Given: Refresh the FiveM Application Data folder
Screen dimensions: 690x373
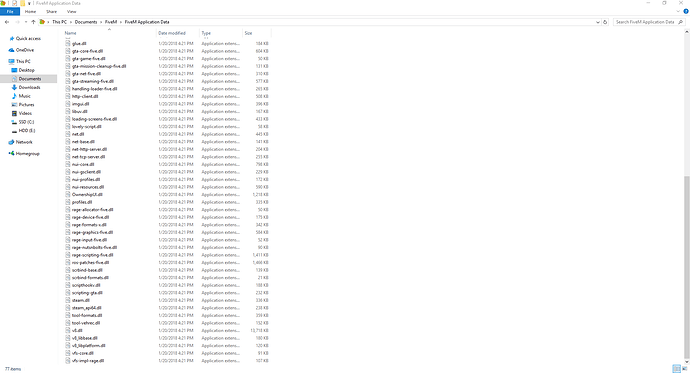Looking at the screenshot, I should coord(605,22).
